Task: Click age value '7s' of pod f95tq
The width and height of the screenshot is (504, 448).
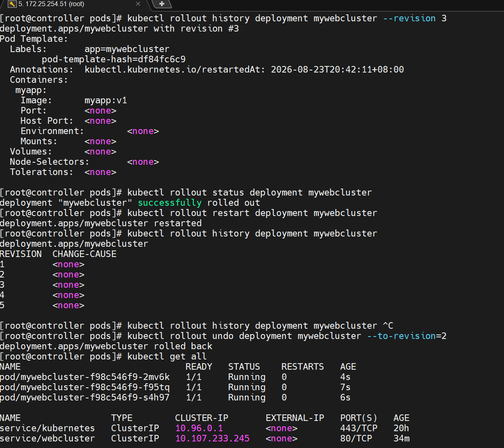Action: coord(345,387)
